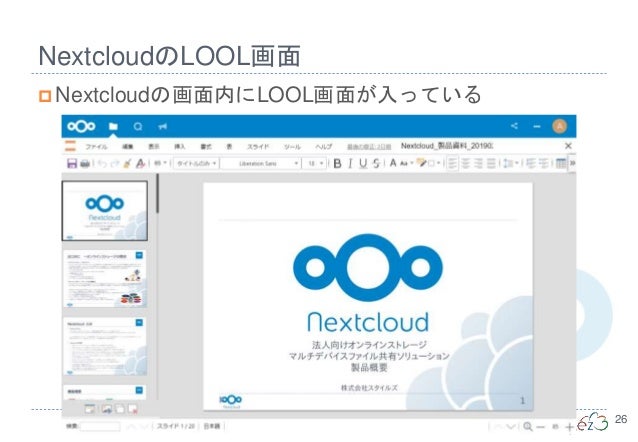
Task: Select the clone formatting paintbrush
Action: 127,163
